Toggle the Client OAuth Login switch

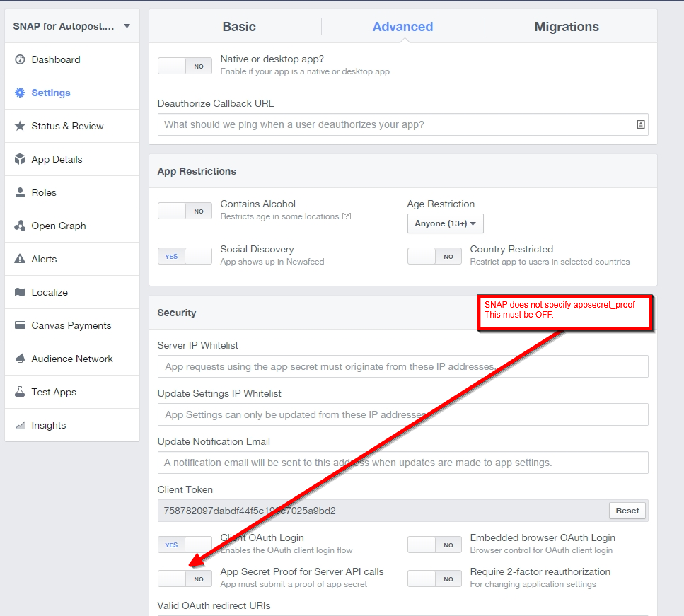click(185, 545)
